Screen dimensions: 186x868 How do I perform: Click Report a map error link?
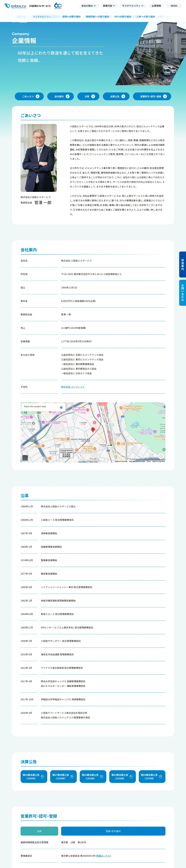[158, 461]
